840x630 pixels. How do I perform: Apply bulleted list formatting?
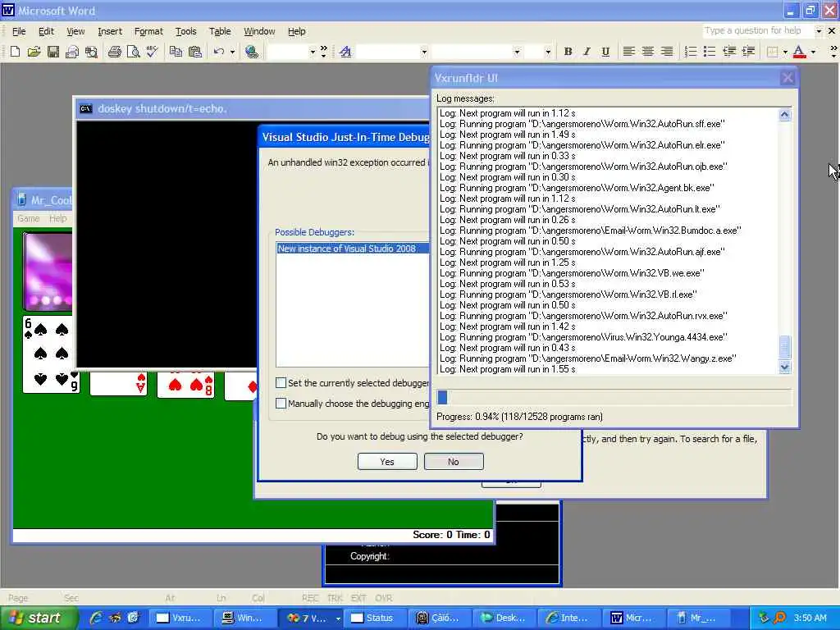710,52
